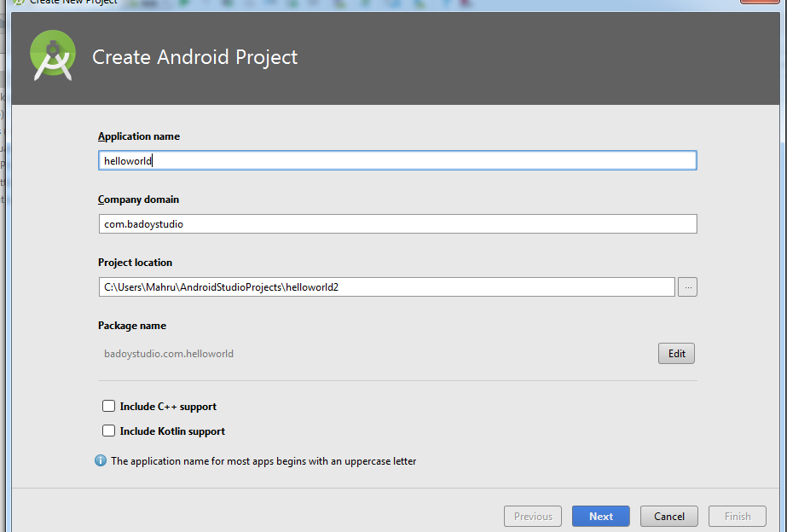Image resolution: width=787 pixels, height=532 pixels.
Task: Focus the Application name text field
Action: pyautogui.click(x=397, y=160)
